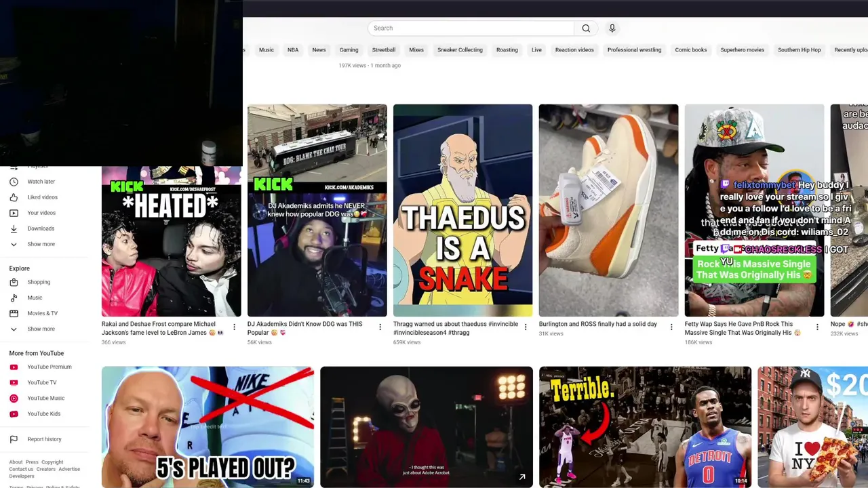868x488 pixels.
Task: Click the Press footer link
Action: click(32, 462)
